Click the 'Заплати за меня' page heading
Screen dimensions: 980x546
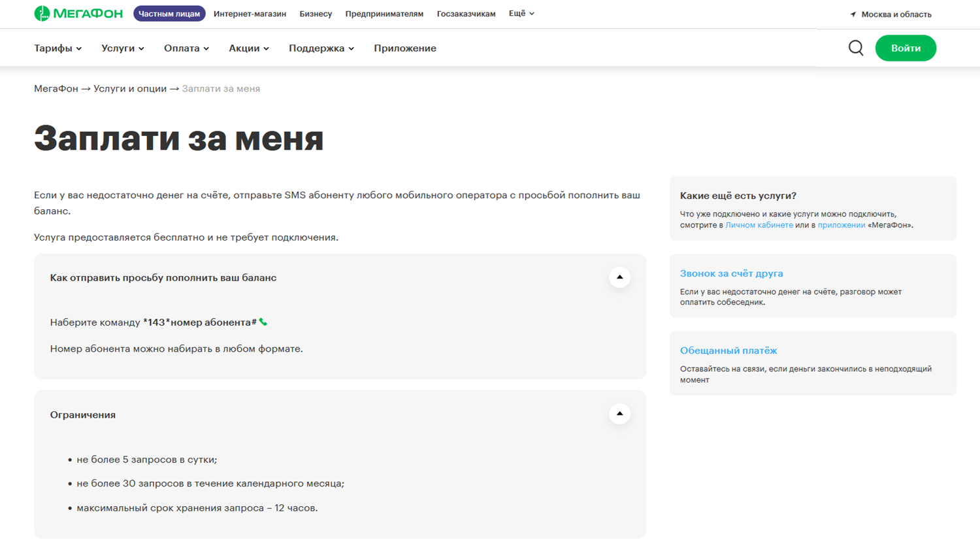(x=179, y=139)
